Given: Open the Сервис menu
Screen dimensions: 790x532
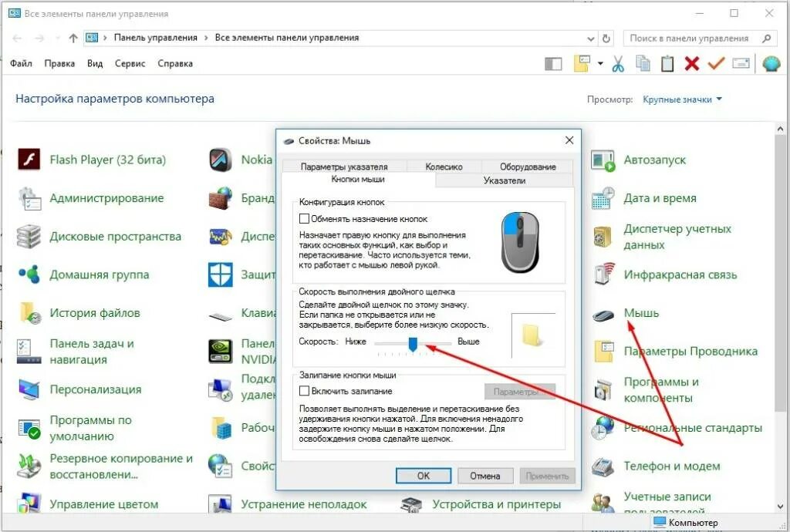Looking at the screenshot, I should click(130, 63).
